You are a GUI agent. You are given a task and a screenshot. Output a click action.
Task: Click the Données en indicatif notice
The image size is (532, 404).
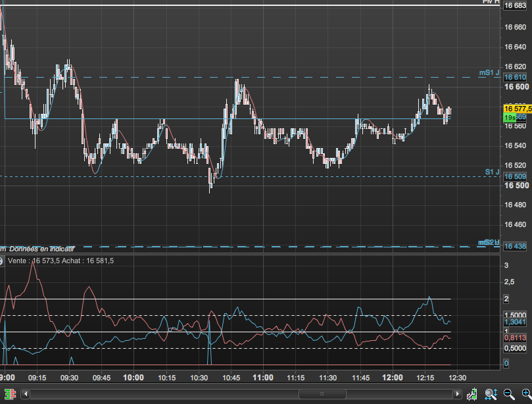pyautogui.click(x=41, y=249)
